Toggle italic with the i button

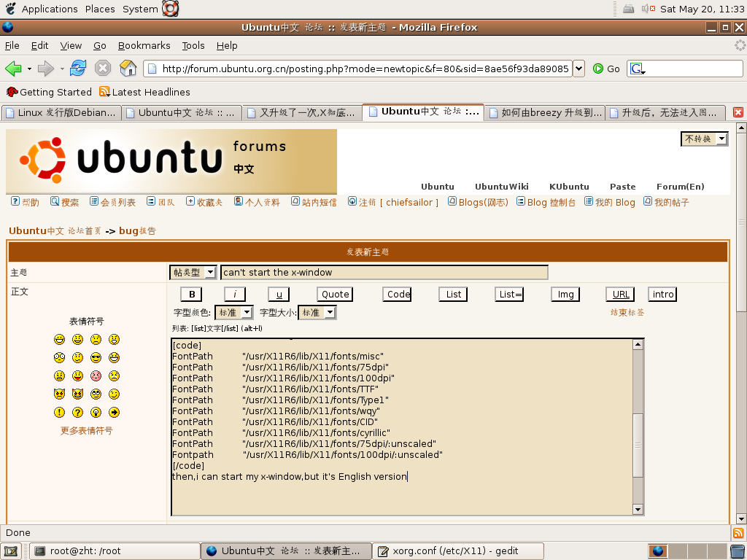(x=235, y=295)
